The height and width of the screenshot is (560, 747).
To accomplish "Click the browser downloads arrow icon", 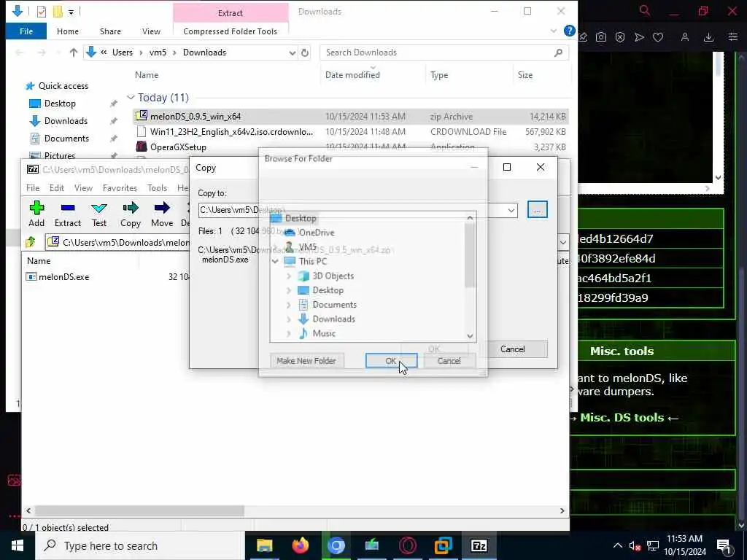I will (708, 37).
